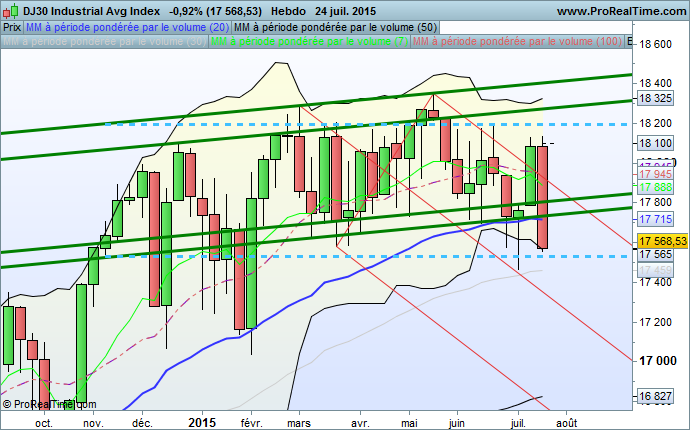Open the volume-weighted MM (50) indicator label
The height and width of the screenshot is (430, 690).
click(335, 27)
